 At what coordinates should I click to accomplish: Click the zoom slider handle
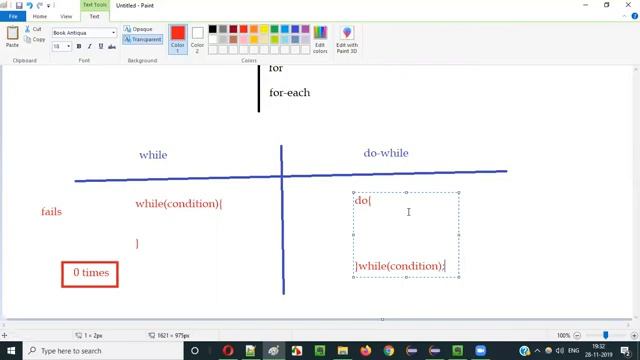pyautogui.click(x=606, y=335)
